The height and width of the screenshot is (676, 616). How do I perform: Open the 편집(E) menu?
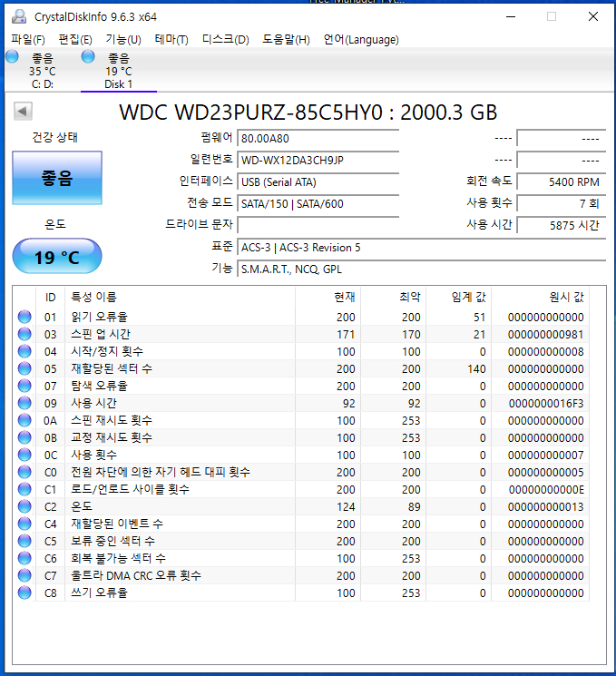point(75,40)
